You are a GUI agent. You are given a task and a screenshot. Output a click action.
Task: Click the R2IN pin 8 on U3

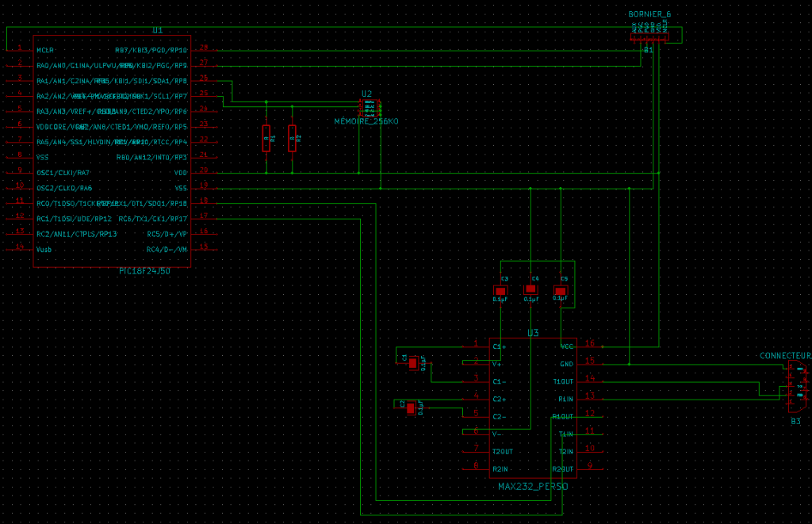tap(476, 469)
